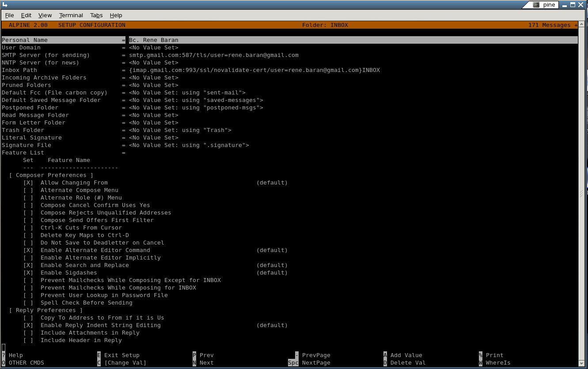Click the pine terminal icon in title tab
Image resolution: width=588 pixels, height=369 pixels.
coord(536,5)
